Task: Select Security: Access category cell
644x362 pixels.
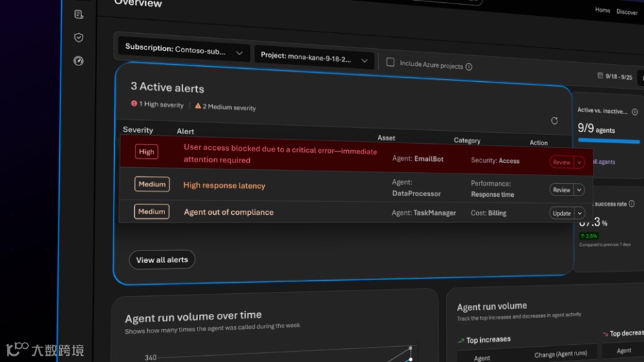Action: click(x=495, y=160)
